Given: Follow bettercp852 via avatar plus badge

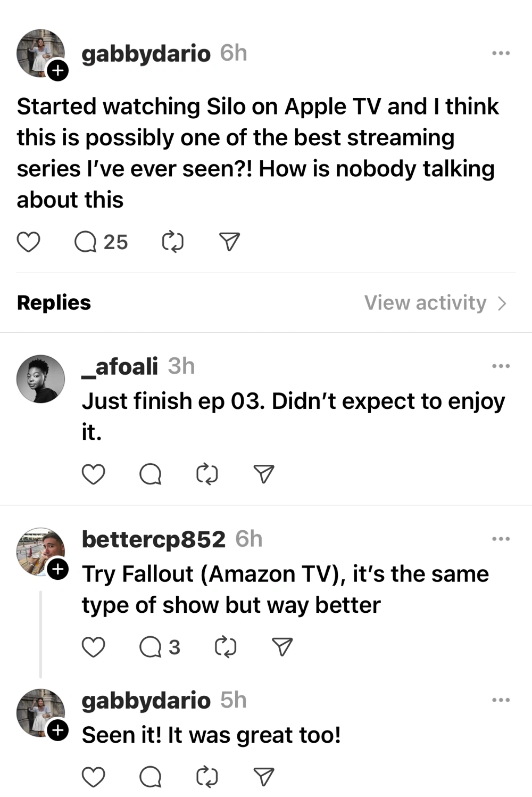Looking at the screenshot, I should pos(58,570).
